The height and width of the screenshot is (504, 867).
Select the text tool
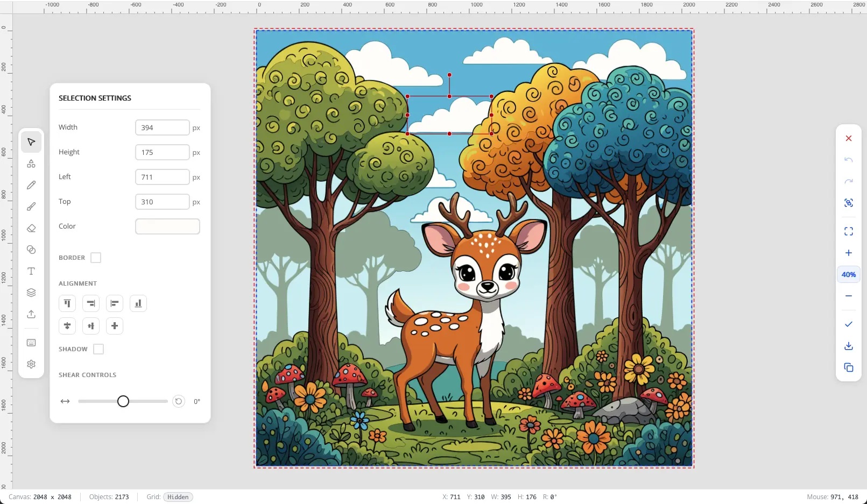(x=31, y=271)
